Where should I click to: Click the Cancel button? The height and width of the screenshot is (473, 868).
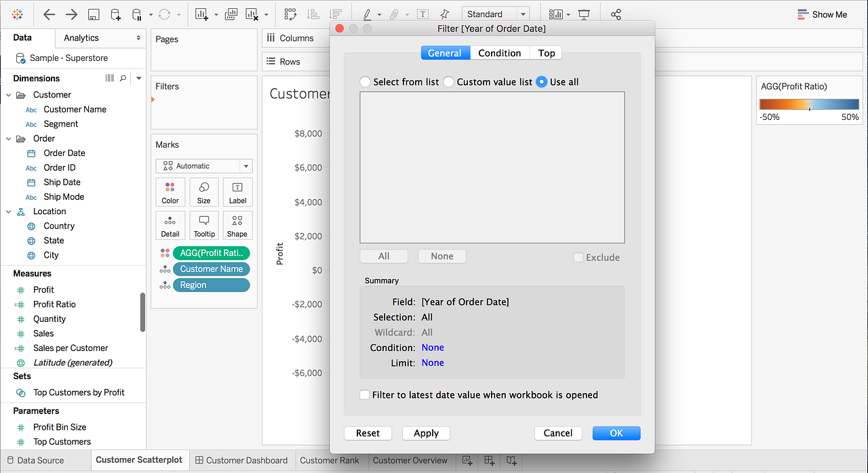click(558, 433)
